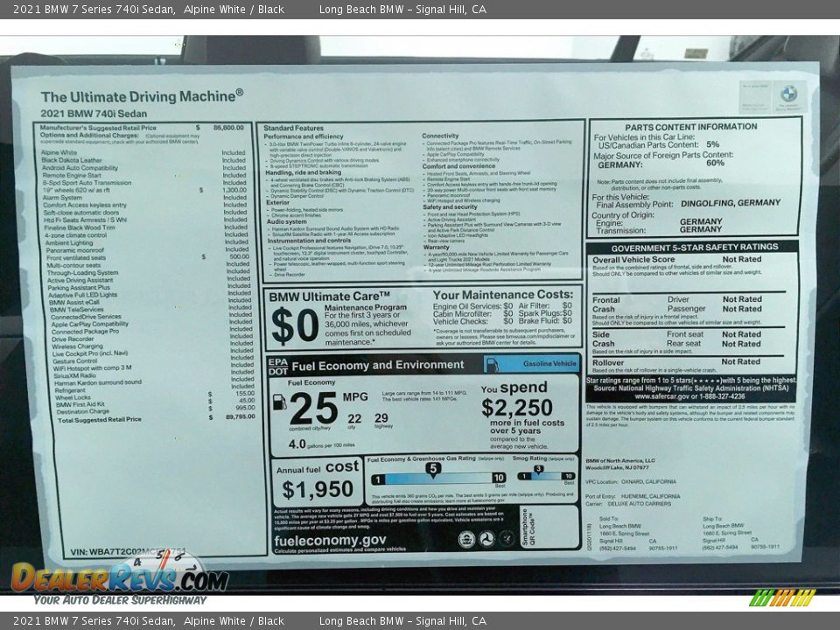Click 'Engine Oil Services: $0' entry
840x630 pixels.
tap(472, 306)
